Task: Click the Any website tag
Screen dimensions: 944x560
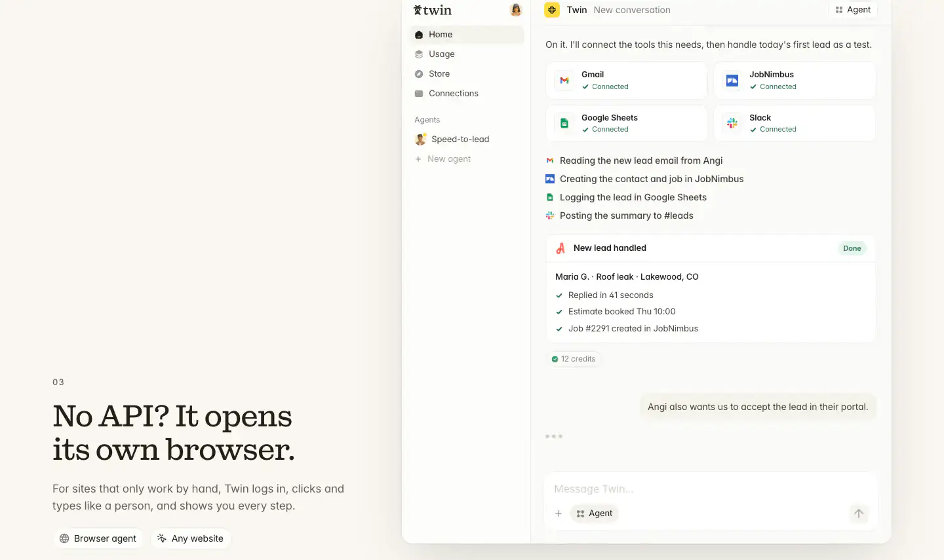Action: click(x=191, y=538)
